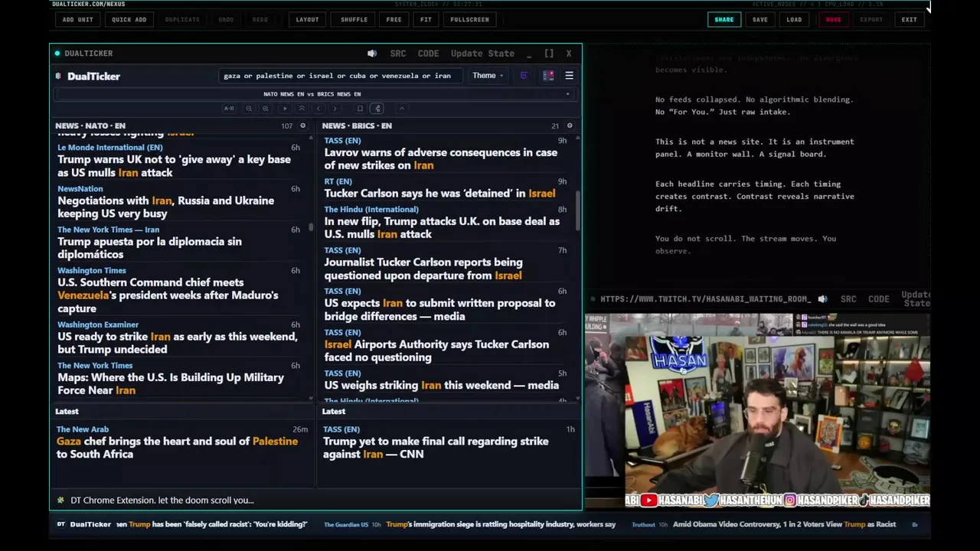
Task: Click the ADD UNIT button
Action: tap(77, 19)
